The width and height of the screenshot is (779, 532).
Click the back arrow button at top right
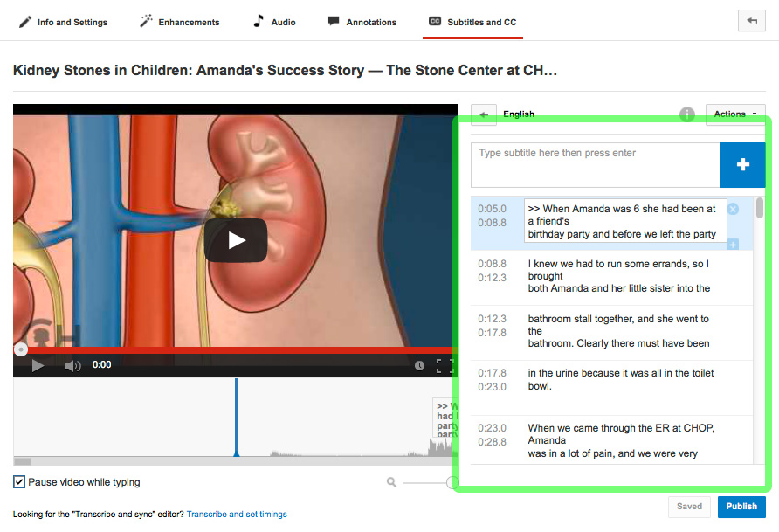751,21
